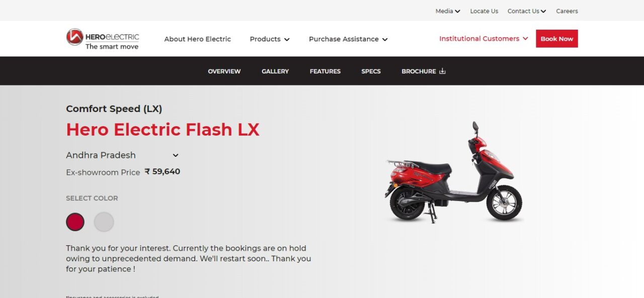
Task: Go to About Hero Electric page
Action: (198, 39)
